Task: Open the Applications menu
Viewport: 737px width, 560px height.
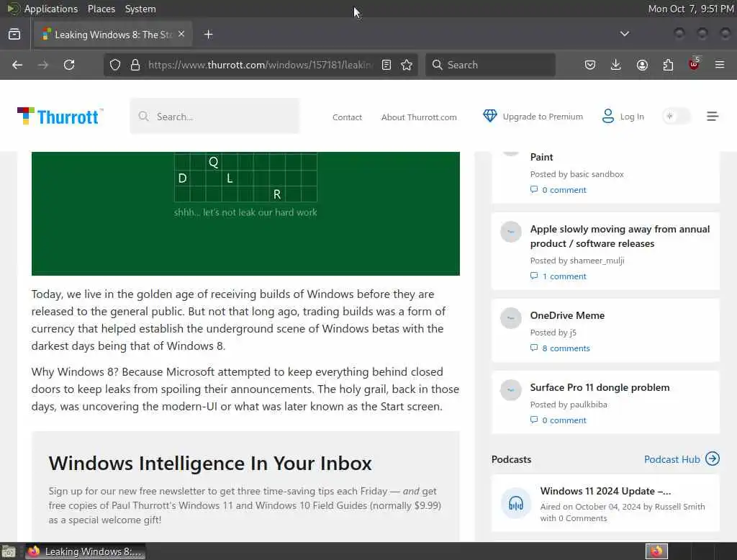Action: click(x=51, y=9)
